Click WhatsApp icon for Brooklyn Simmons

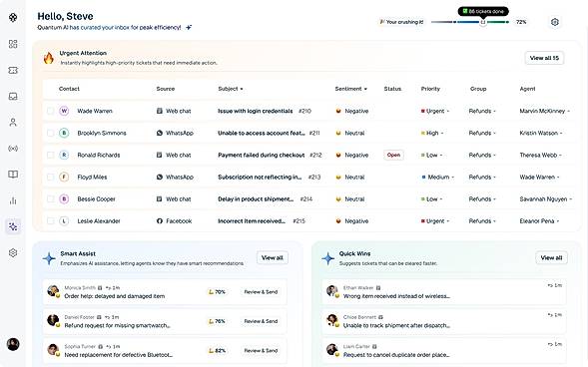[160, 133]
